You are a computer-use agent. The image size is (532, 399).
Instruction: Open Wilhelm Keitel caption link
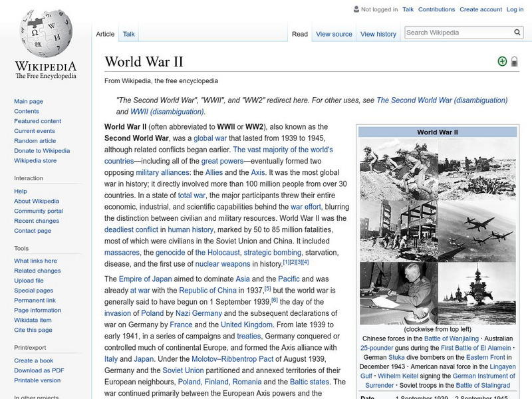pos(398,376)
